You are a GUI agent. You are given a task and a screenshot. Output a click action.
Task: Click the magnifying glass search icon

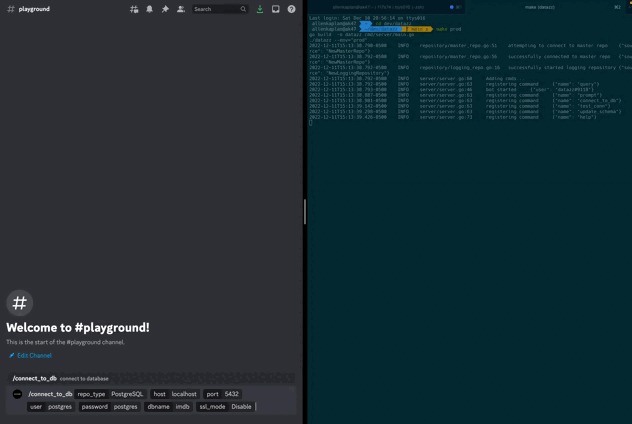click(243, 9)
